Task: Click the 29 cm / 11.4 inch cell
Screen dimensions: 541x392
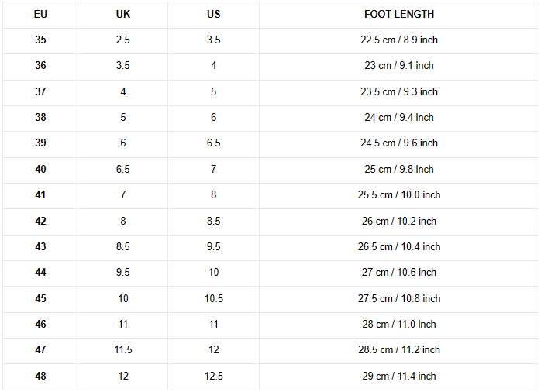Action: [x=399, y=377]
